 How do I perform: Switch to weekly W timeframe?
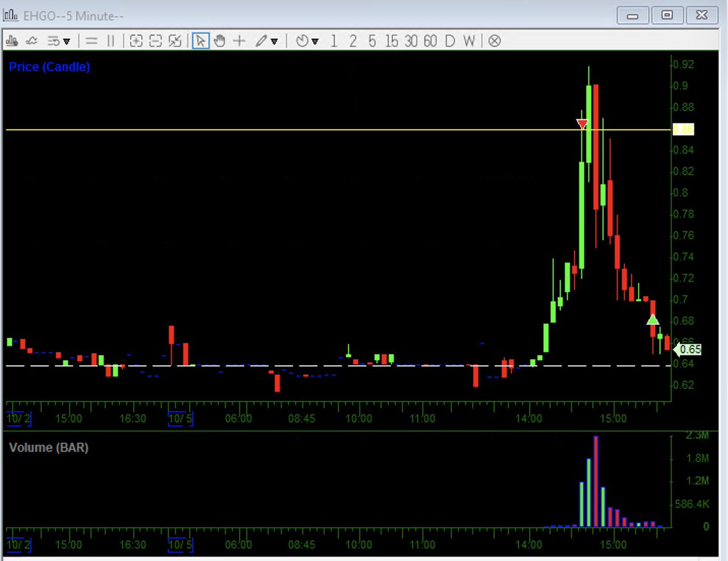[469, 41]
